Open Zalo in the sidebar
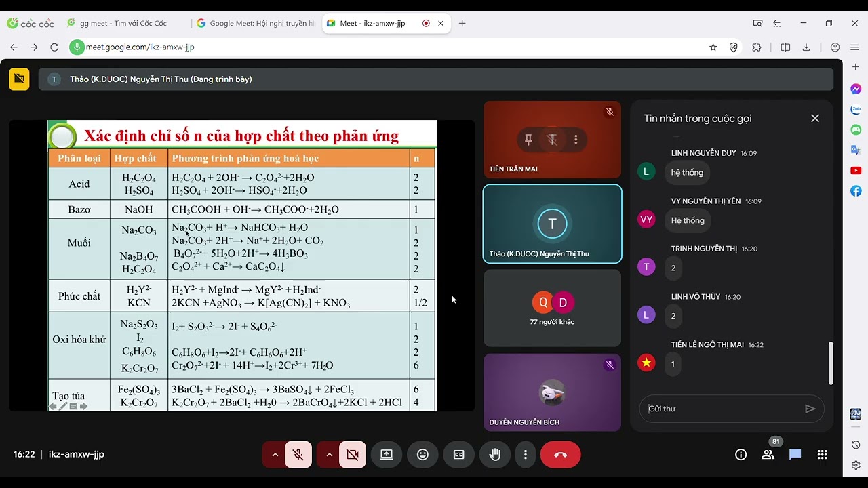Screen dimensions: 868x488 pyautogui.click(x=856, y=109)
